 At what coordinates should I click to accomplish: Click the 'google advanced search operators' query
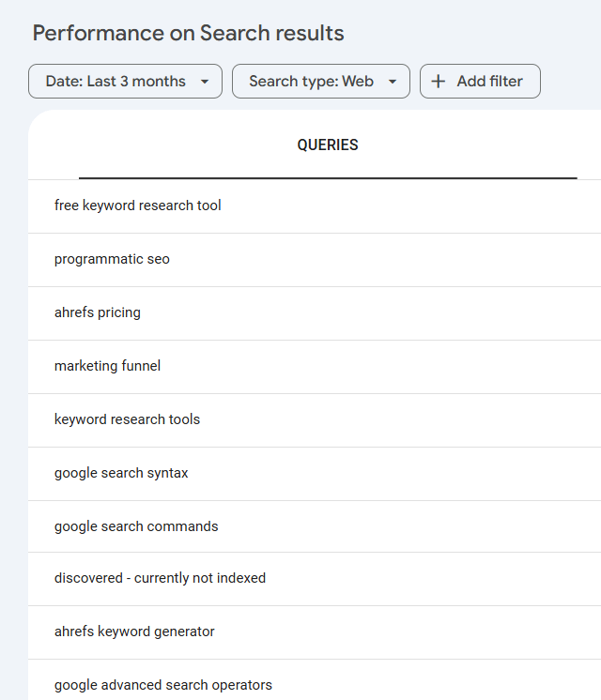click(163, 685)
